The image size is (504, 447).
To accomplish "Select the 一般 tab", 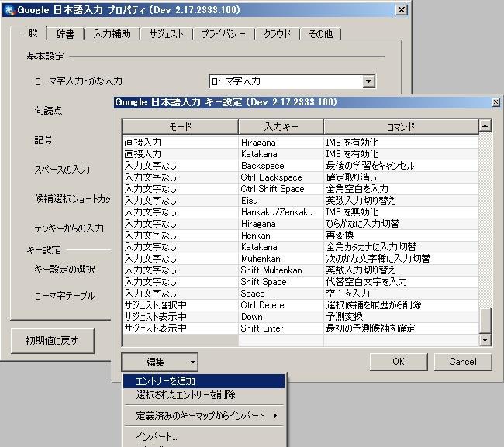I will click(x=29, y=33).
